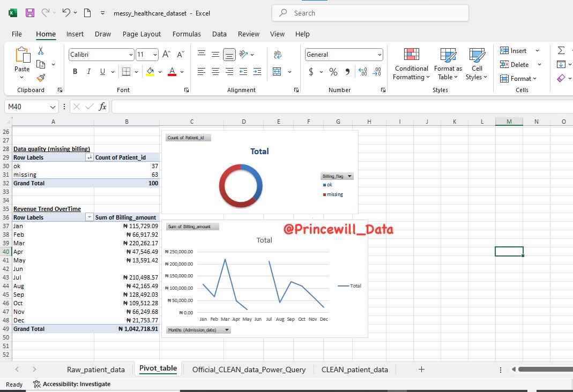The height and width of the screenshot is (392, 573).
Task: Add a new sheet with plus
Action: coord(421,370)
